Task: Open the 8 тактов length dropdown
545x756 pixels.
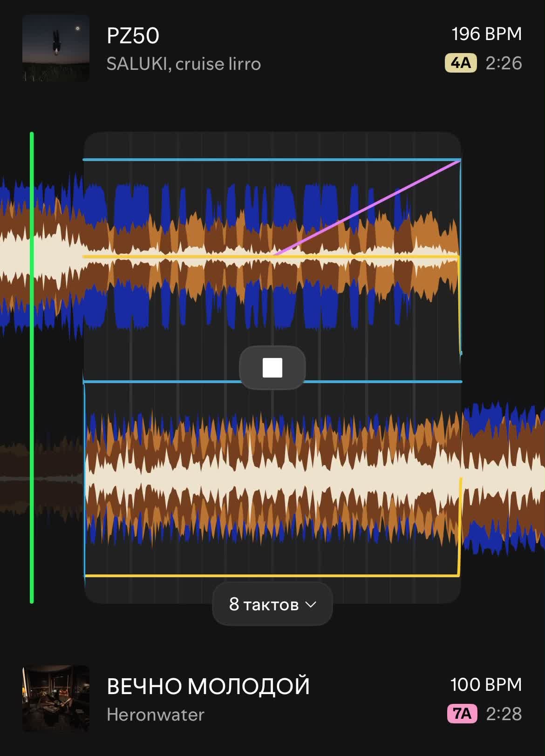Action: click(272, 604)
